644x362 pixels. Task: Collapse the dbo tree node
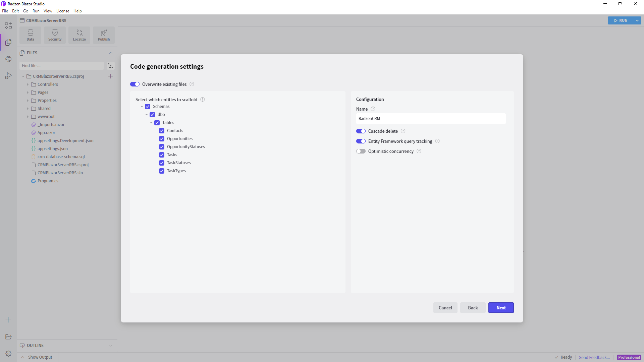[147, 115]
